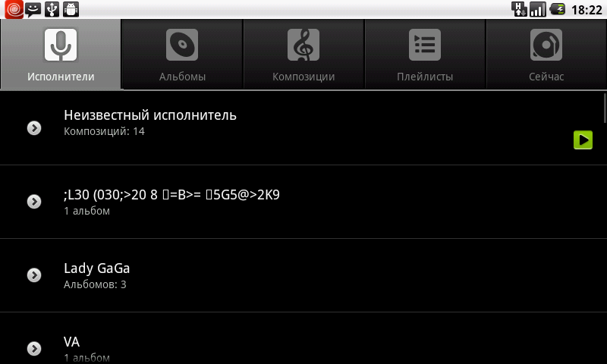
Task: Expand Неизвестный исполнитель chevron
Action: (34, 128)
